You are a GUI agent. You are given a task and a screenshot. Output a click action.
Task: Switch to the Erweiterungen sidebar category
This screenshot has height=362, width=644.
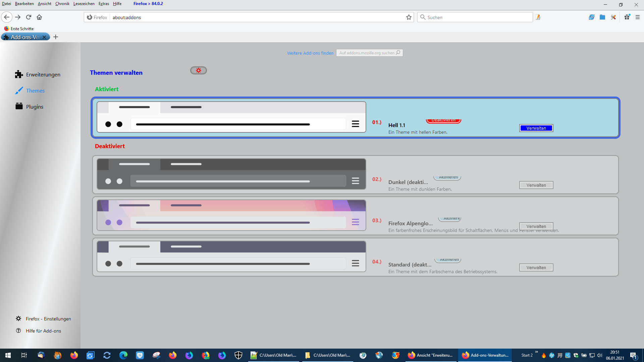[x=43, y=74]
